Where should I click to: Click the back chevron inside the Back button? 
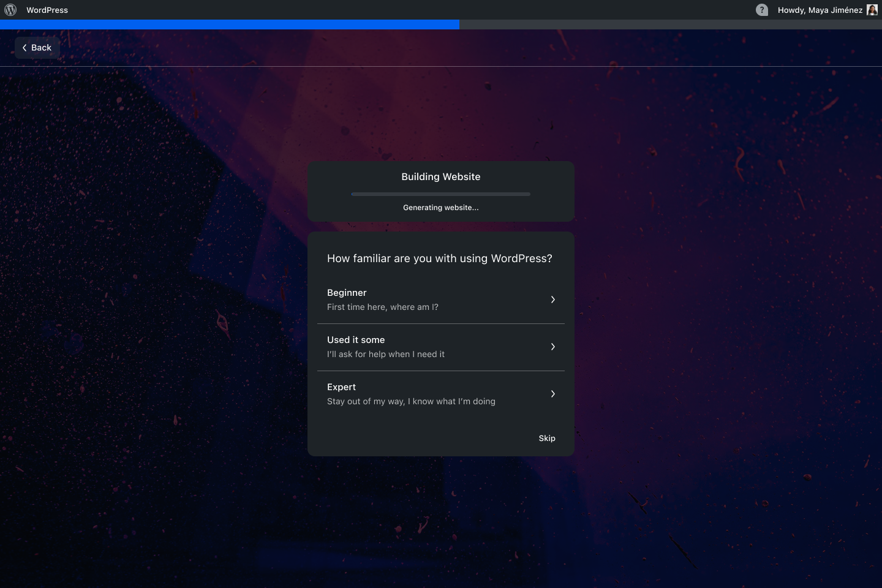click(24, 47)
